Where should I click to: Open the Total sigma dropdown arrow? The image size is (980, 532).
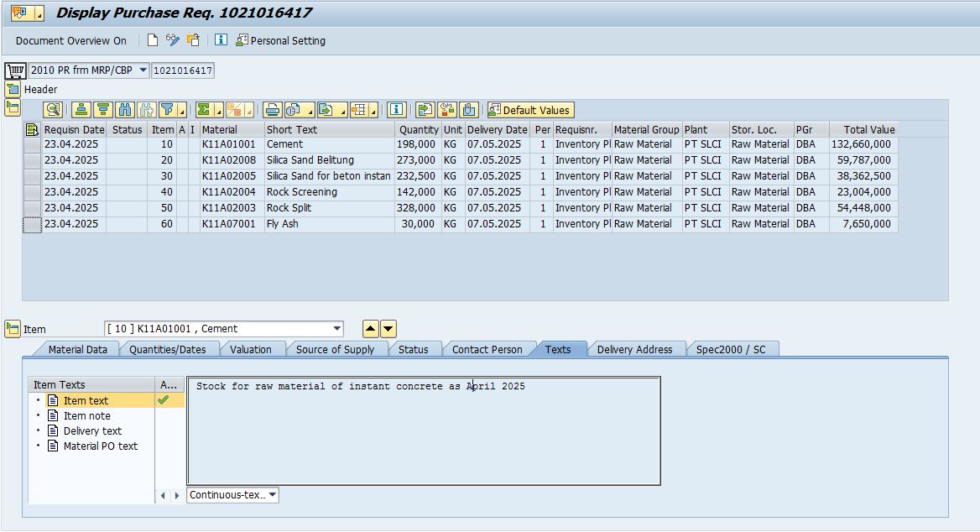[x=218, y=111]
